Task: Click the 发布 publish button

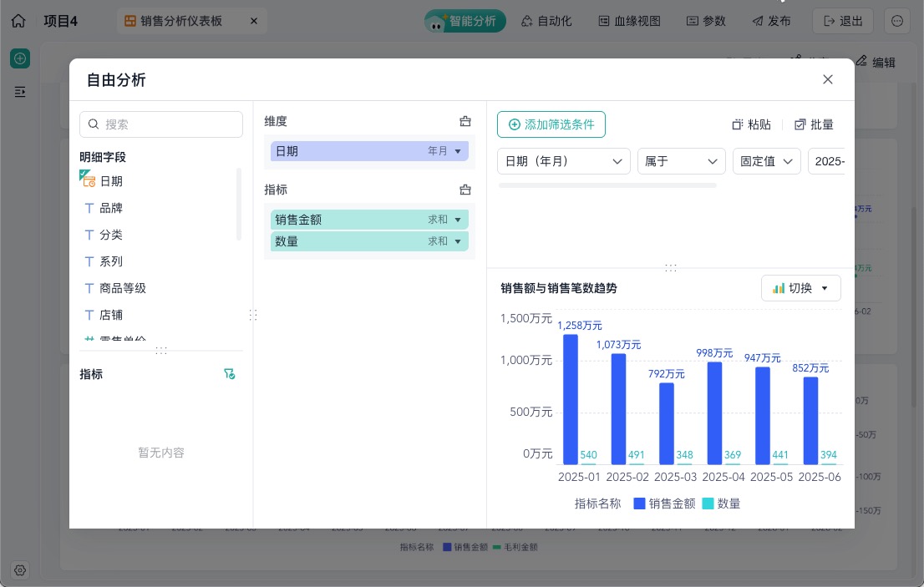Action: (771, 21)
